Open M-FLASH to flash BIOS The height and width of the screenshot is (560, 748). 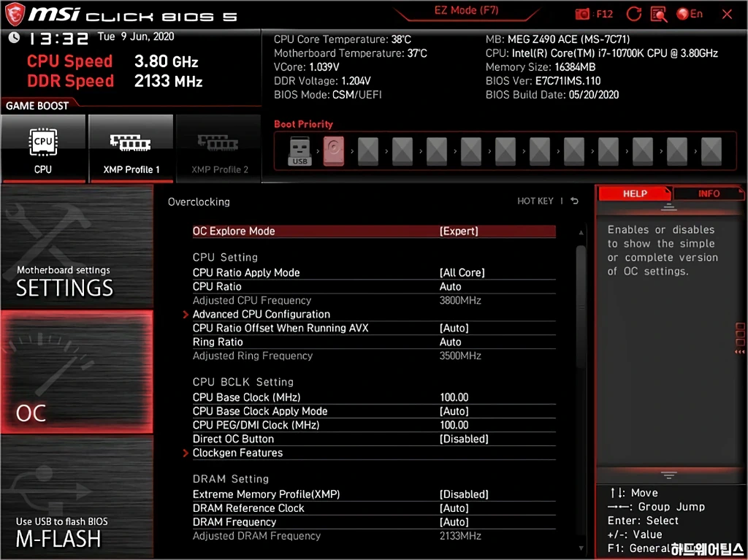[77, 497]
